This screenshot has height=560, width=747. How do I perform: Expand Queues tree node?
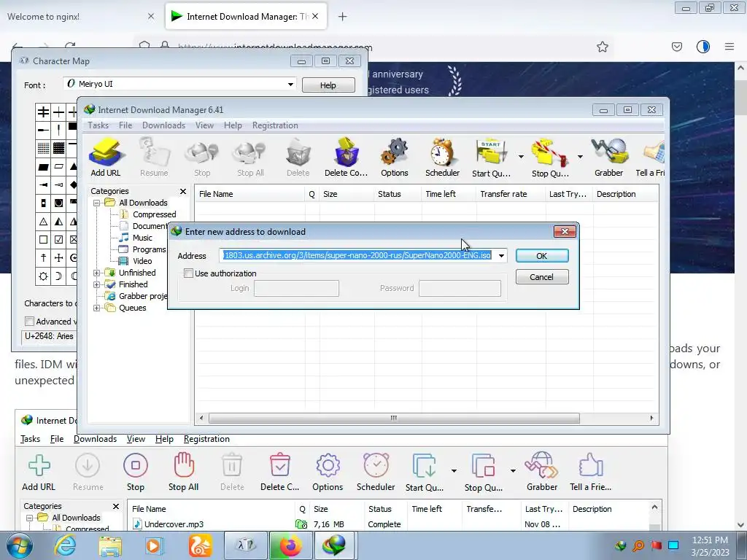(x=97, y=308)
